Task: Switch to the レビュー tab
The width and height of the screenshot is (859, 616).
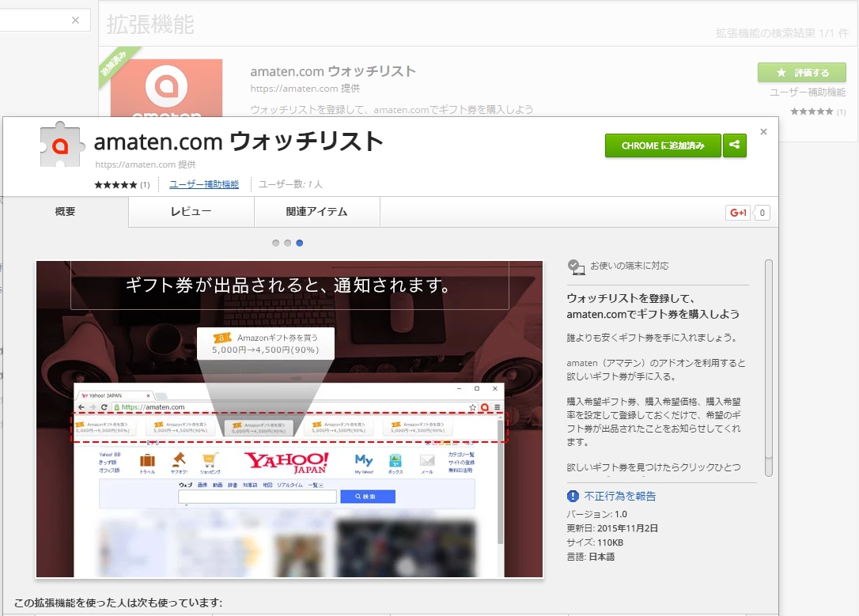Action: click(191, 212)
